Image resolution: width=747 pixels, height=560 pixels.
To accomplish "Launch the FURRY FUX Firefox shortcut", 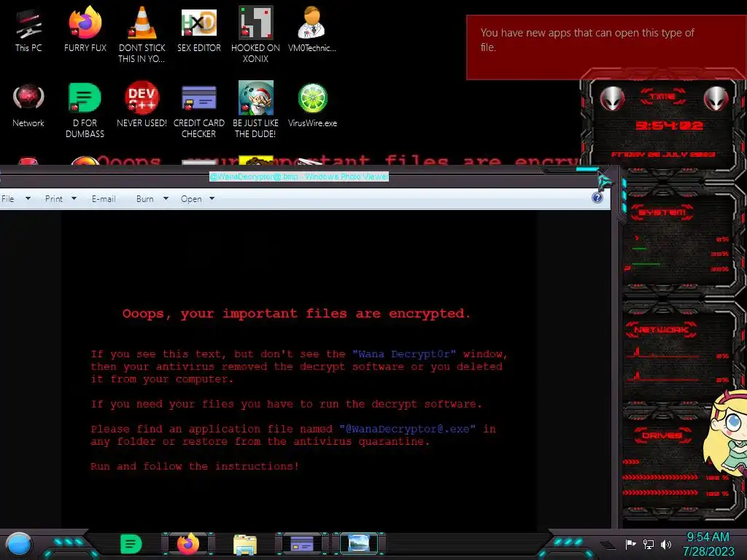I will click(x=85, y=29).
